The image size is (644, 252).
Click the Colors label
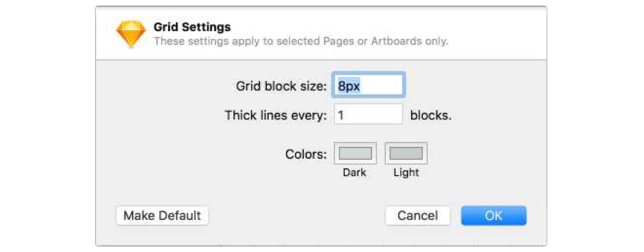click(x=306, y=154)
